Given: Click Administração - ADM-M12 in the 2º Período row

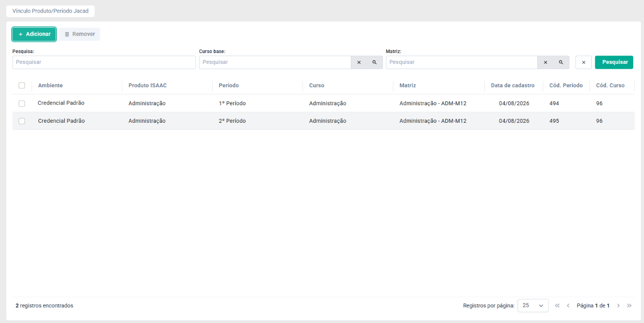Looking at the screenshot, I should point(433,121).
